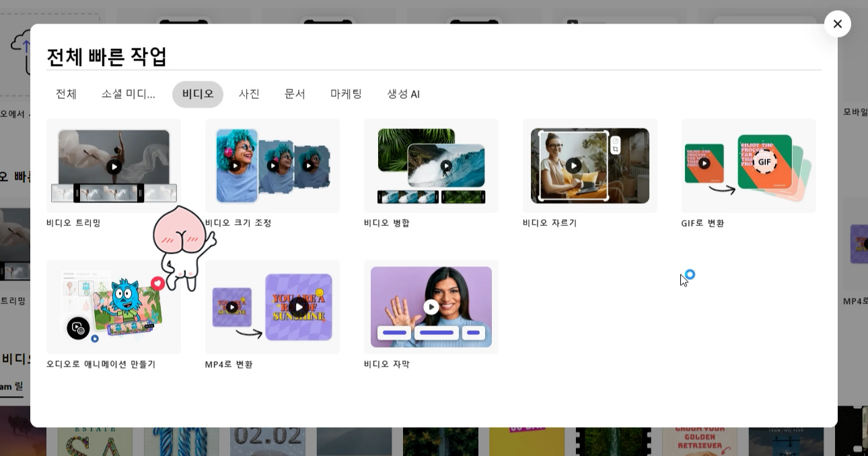Click play icon on 비디오 병합 preview
This screenshot has width=868, height=456.
(x=446, y=165)
